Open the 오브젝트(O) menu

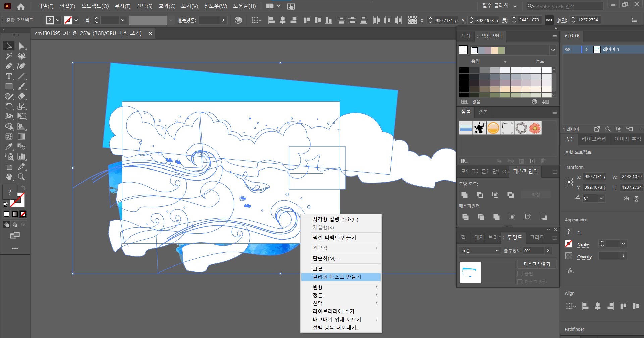coord(95,6)
